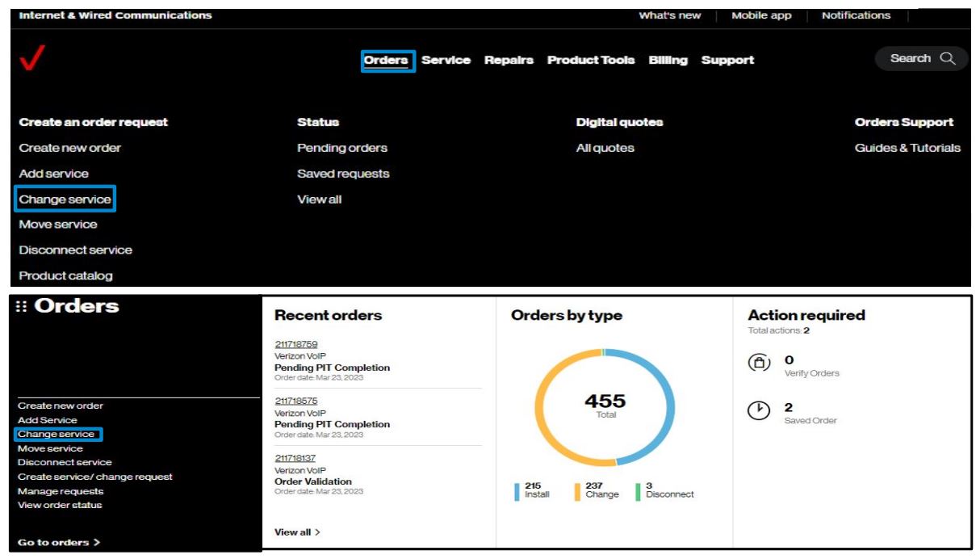Open the Support navigation menu
Viewport: 980px width, 559px height.
pyautogui.click(x=727, y=60)
